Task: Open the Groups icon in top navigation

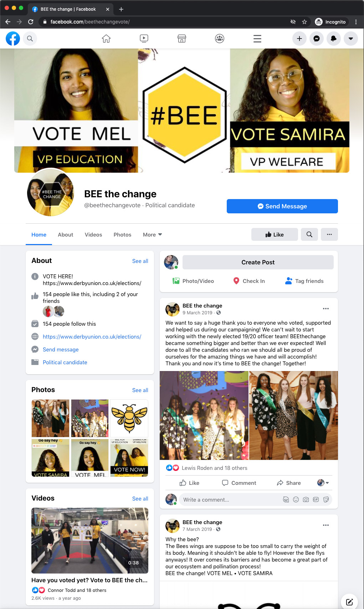Action: tap(220, 39)
